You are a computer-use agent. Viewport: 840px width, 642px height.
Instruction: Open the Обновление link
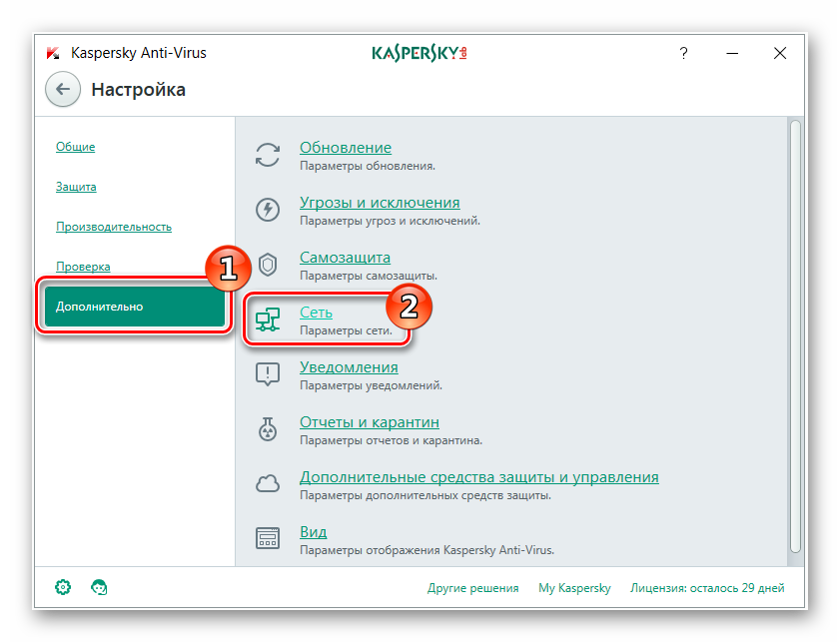[346, 147]
